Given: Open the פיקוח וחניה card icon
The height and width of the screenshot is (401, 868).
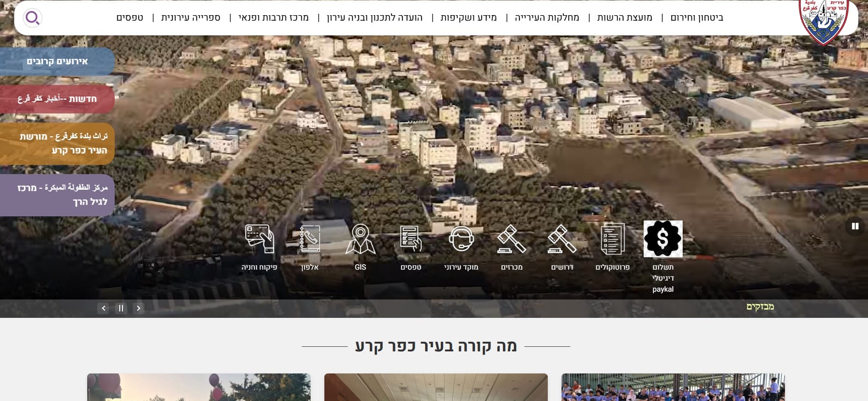Looking at the screenshot, I should tap(259, 239).
